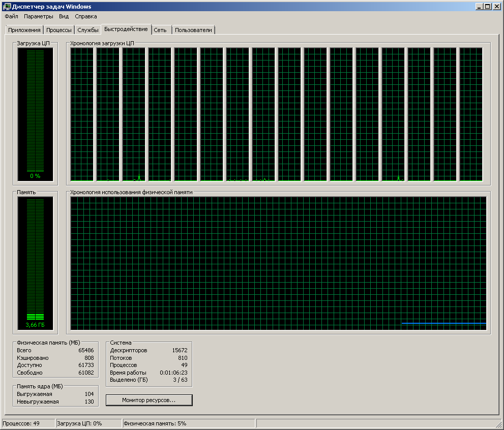Select the Быстродействие tab
The image size is (504, 430).
click(126, 29)
